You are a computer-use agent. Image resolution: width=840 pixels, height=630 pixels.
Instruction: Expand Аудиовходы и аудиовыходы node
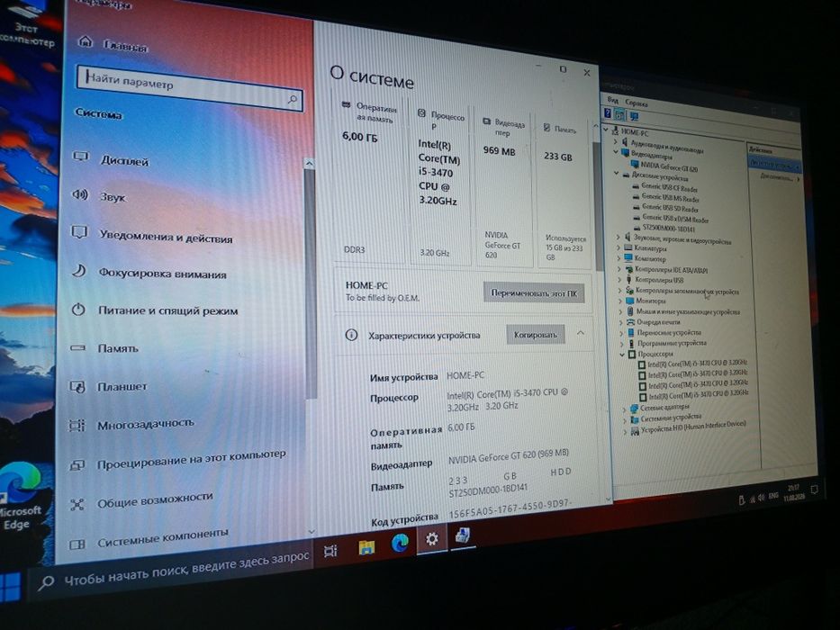(616, 142)
